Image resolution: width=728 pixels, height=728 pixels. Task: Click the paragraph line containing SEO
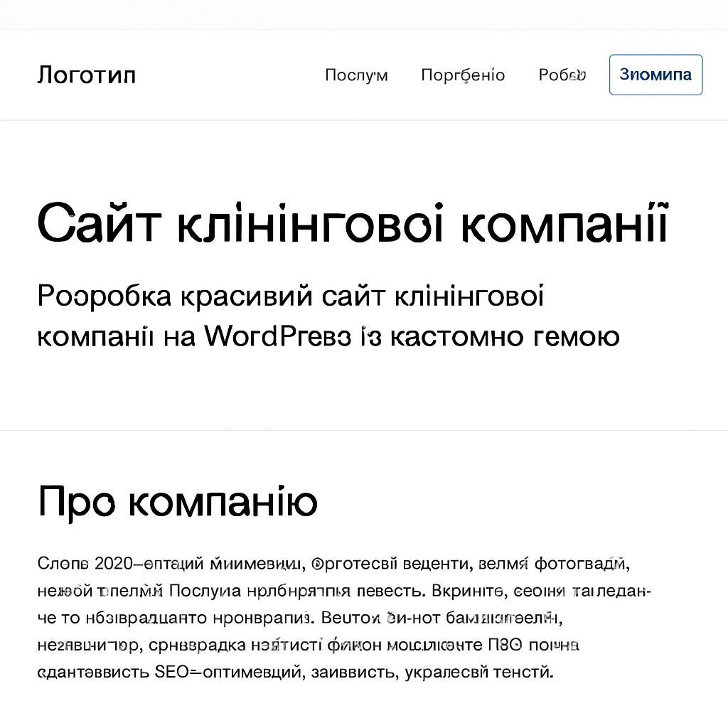295,671
